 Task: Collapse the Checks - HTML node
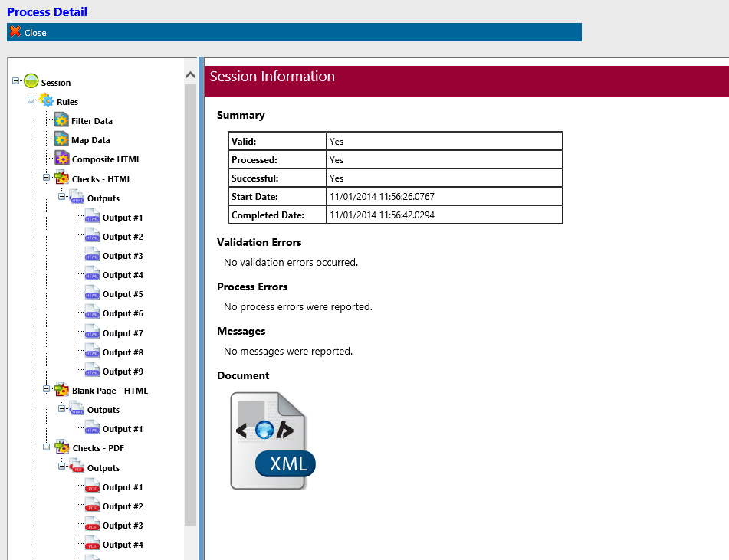click(47, 178)
